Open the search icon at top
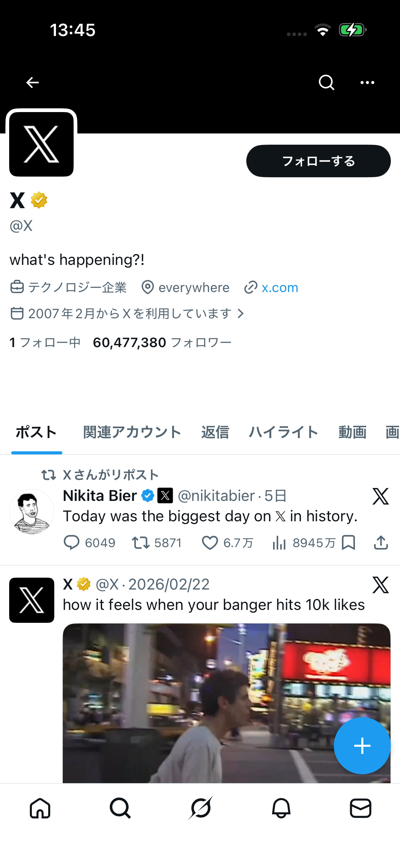 (x=326, y=82)
